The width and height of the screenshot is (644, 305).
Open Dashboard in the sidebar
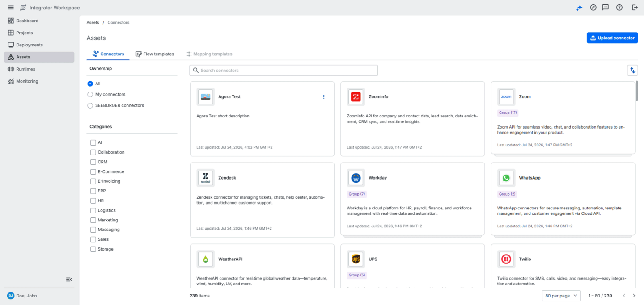39,21
